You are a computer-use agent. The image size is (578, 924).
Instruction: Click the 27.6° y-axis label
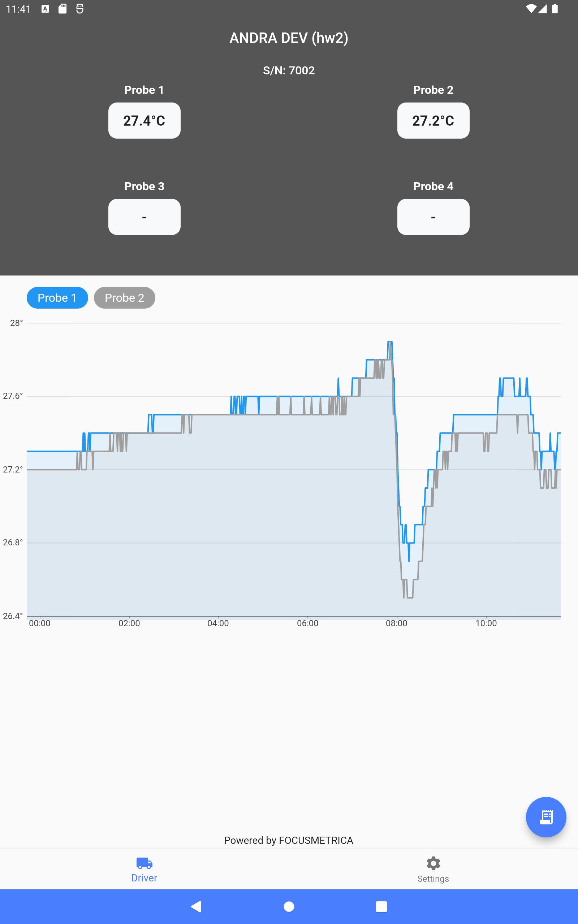pos(13,396)
